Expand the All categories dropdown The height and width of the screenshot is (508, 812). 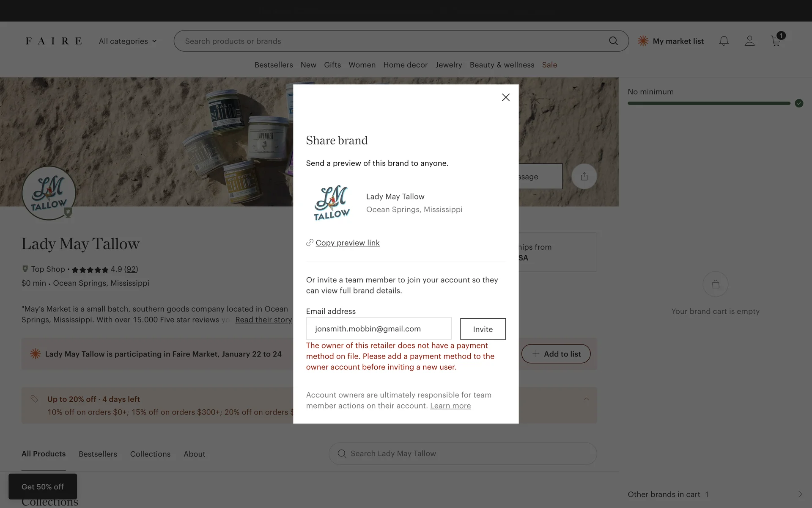click(x=128, y=41)
